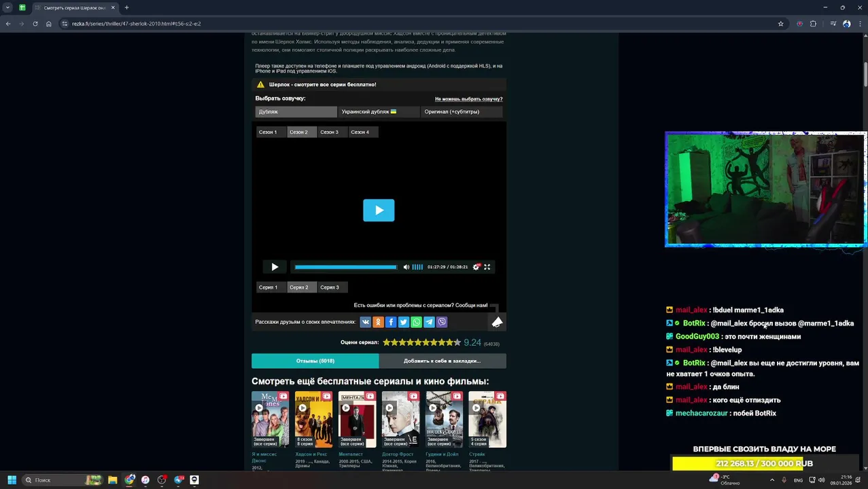This screenshot has height=489, width=868.
Task: Click the webcam overlay video
Action: 765,189
